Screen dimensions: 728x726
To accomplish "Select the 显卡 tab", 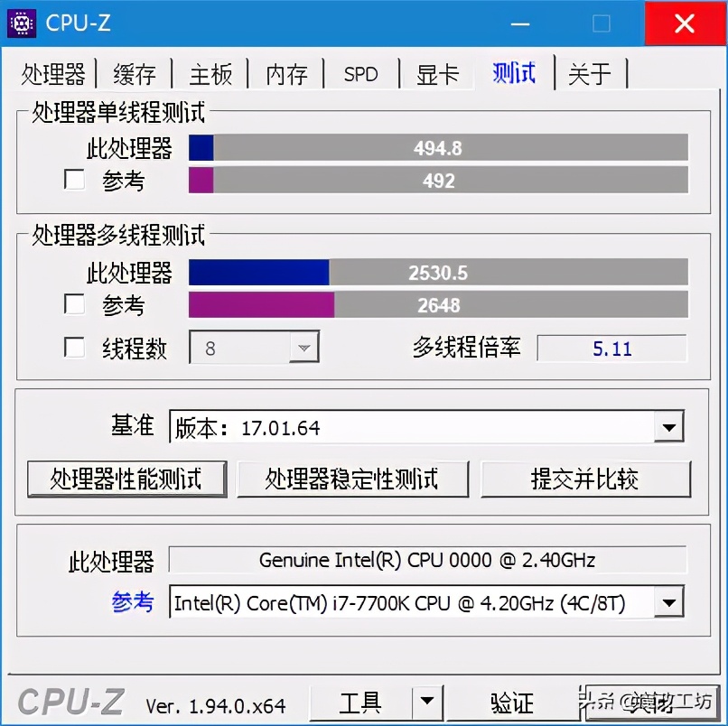I will [436, 75].
